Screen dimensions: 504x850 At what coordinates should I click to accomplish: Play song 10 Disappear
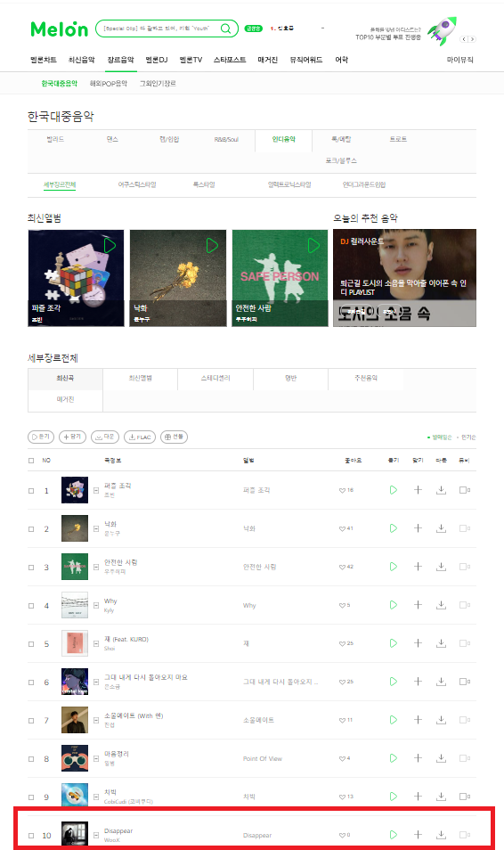(x=394, y=835)
